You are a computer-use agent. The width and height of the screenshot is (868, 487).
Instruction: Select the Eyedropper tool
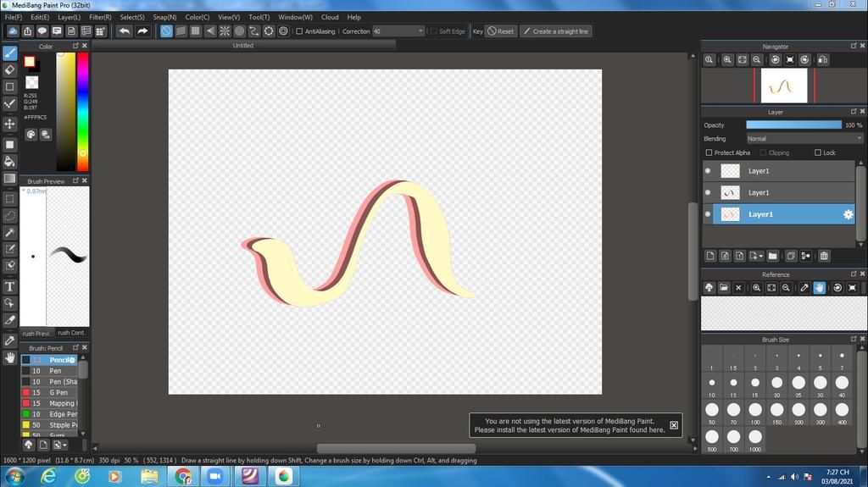[x=9, y=340]
